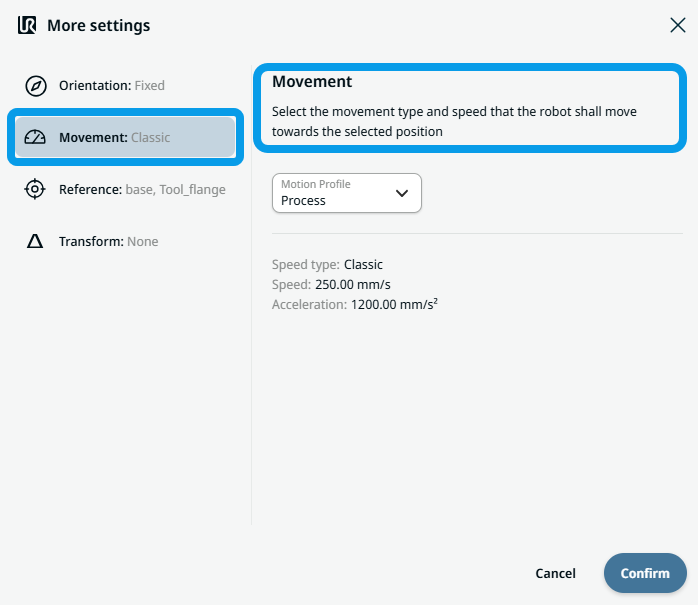Click the More settings dialog title
The height and width of the screenshot is (605, 698).
(99, 25)
